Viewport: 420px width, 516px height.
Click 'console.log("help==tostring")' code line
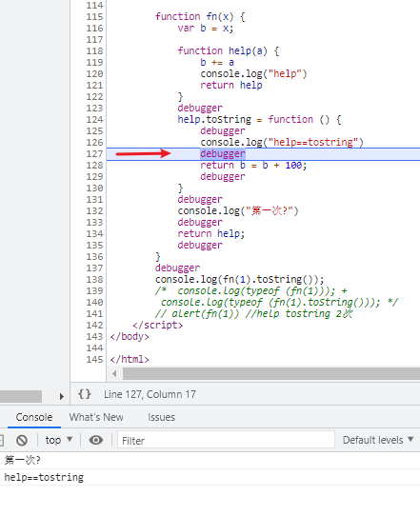[x=282, y=143]
